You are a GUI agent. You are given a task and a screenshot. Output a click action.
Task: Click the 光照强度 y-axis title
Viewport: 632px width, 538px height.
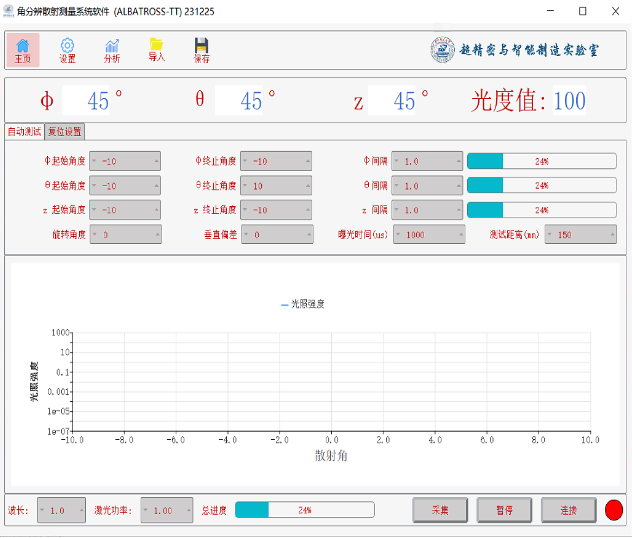[x=34, y=381]
